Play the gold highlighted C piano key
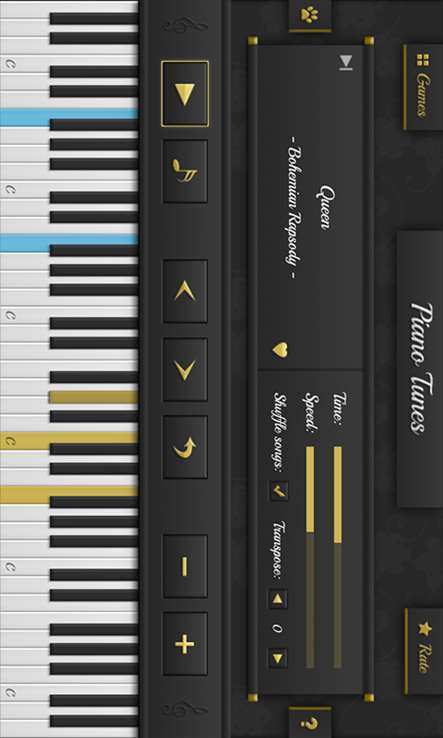 point(69,440)
